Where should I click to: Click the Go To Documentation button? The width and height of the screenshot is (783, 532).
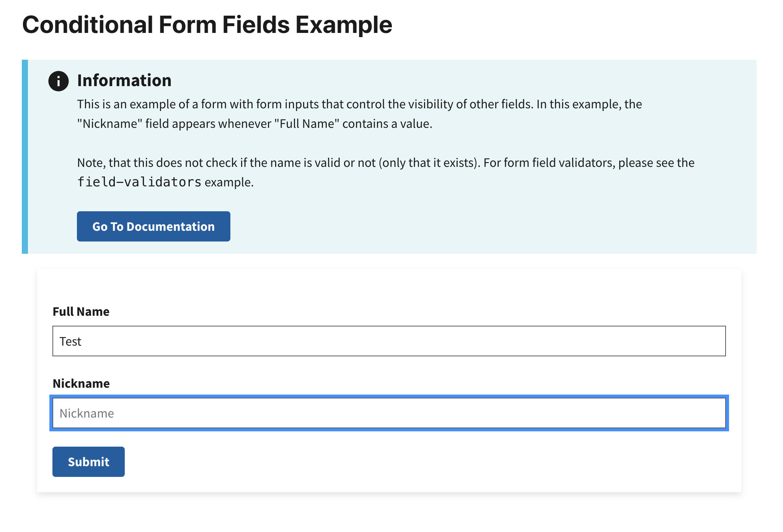[153, 226]
